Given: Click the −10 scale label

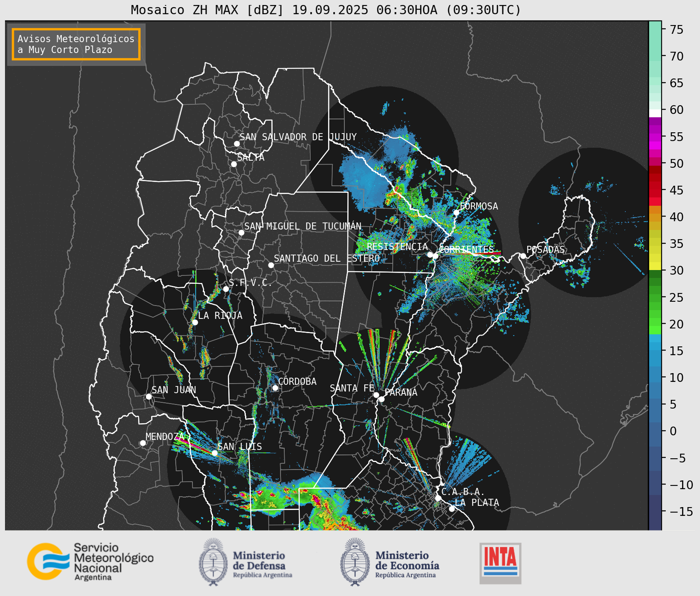Looking at the screenshot, I should click(681, 485).
